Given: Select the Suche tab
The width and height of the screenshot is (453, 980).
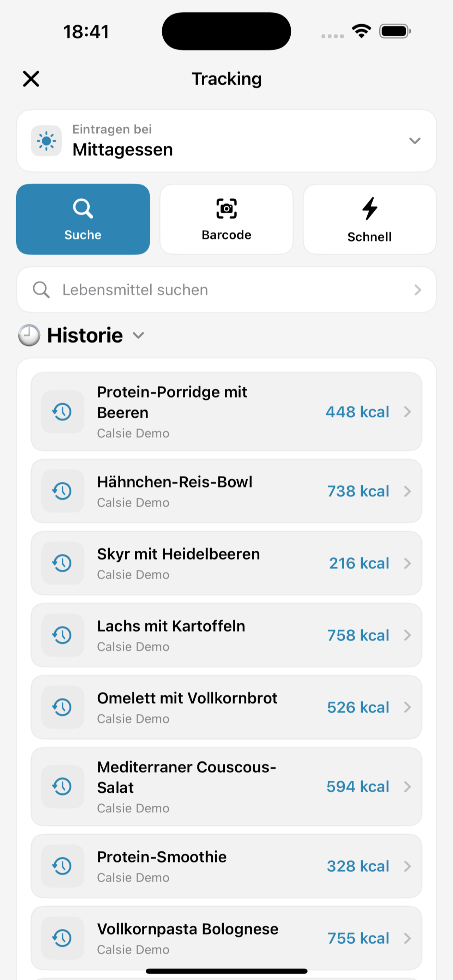Looking at the screenshot, I should click(83, 219).
